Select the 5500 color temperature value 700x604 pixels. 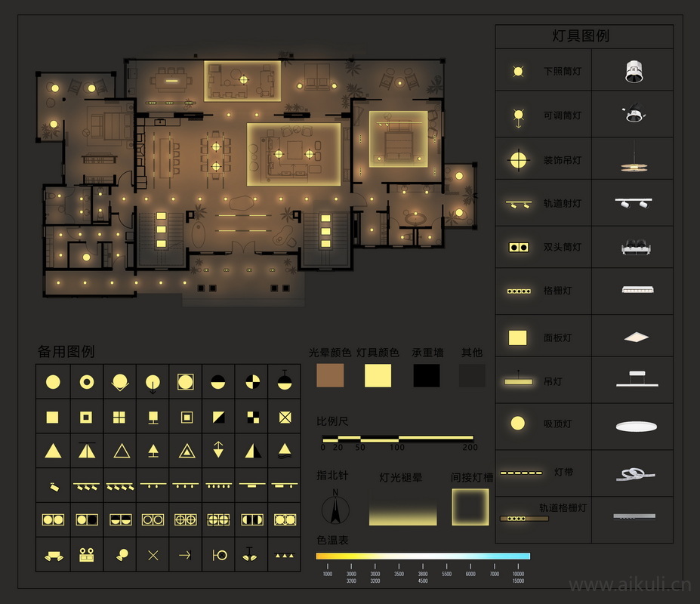[x=446, y=574]
